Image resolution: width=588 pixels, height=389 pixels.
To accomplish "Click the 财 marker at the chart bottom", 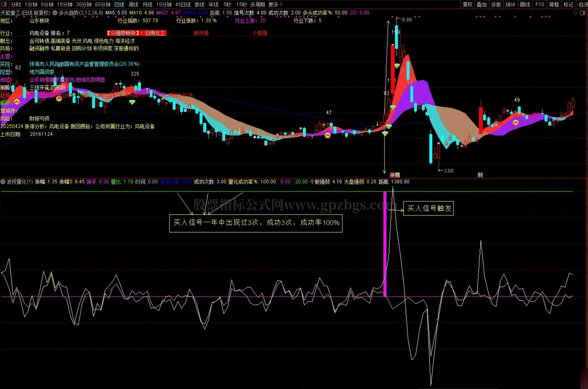I will tap(480, 175).
